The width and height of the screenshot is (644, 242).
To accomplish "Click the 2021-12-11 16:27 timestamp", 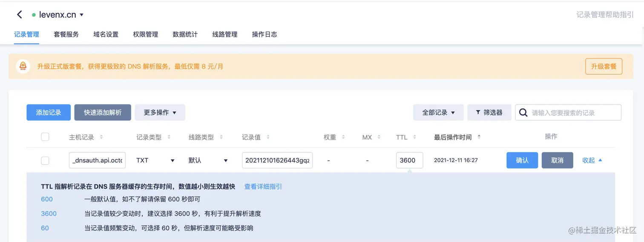I will coord(456,160).
